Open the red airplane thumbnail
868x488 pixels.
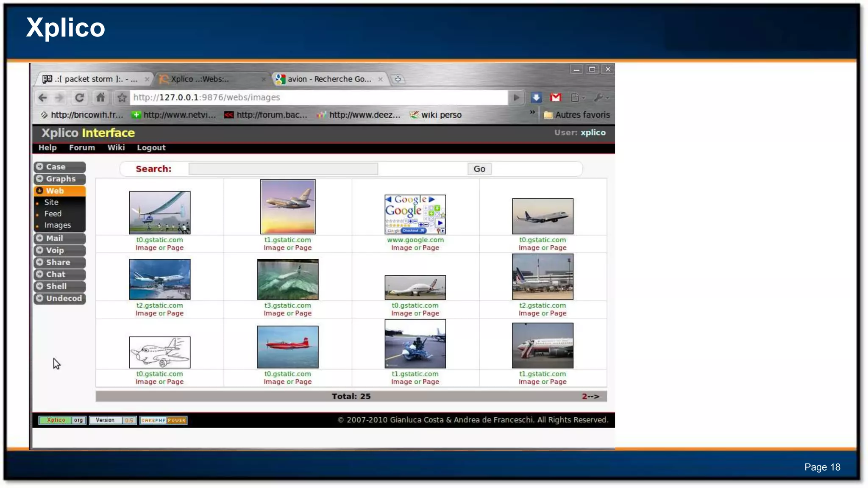(x=287, y=347)
